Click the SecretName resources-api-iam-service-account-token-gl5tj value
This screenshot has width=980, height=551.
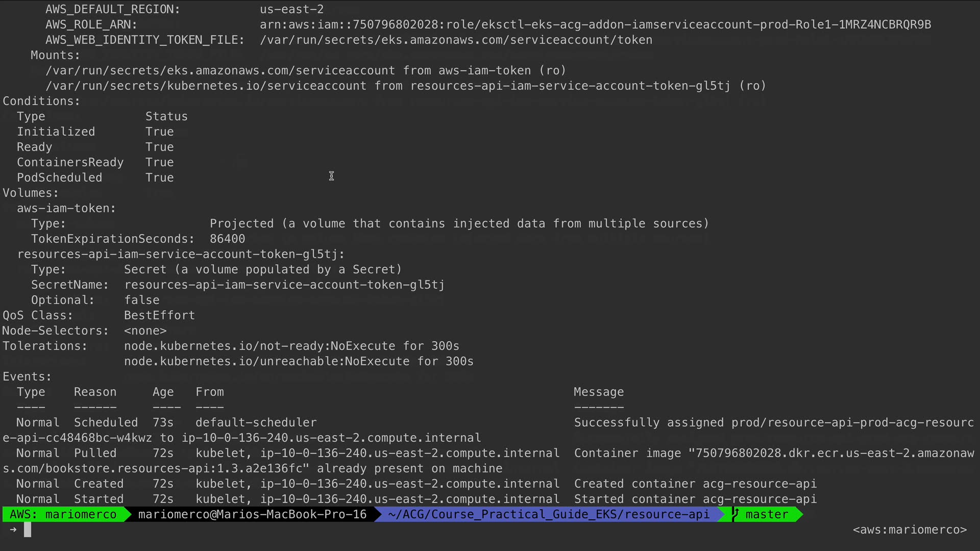284,285
